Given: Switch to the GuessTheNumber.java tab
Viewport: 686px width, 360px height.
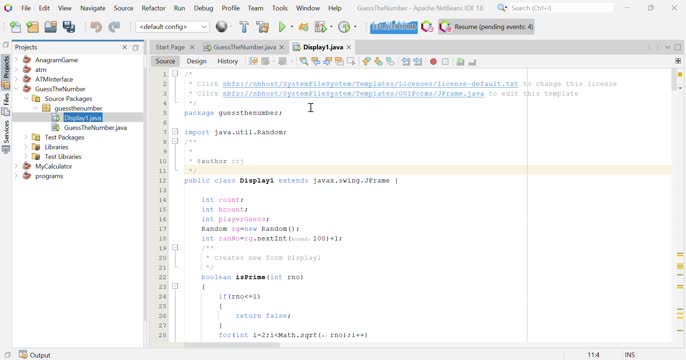Looking at the screenshot, I should coord(245,47).
